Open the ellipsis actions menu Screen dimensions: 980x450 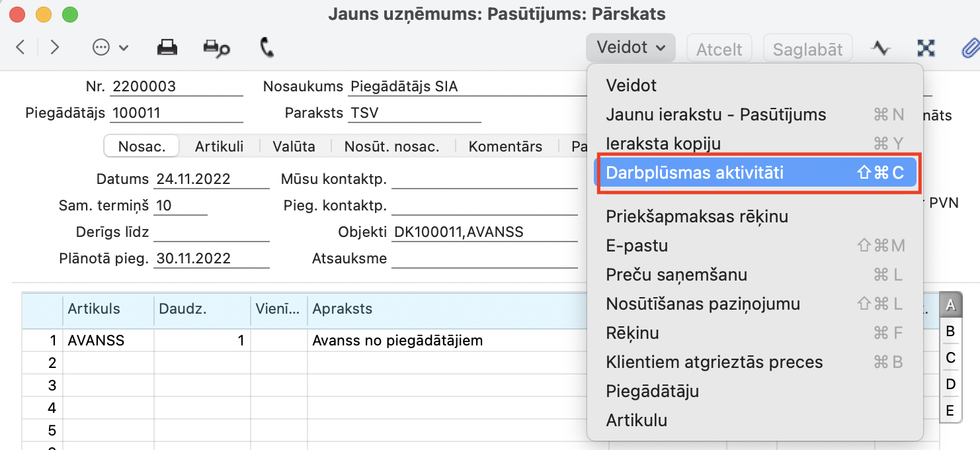click(x=110, y=48)
